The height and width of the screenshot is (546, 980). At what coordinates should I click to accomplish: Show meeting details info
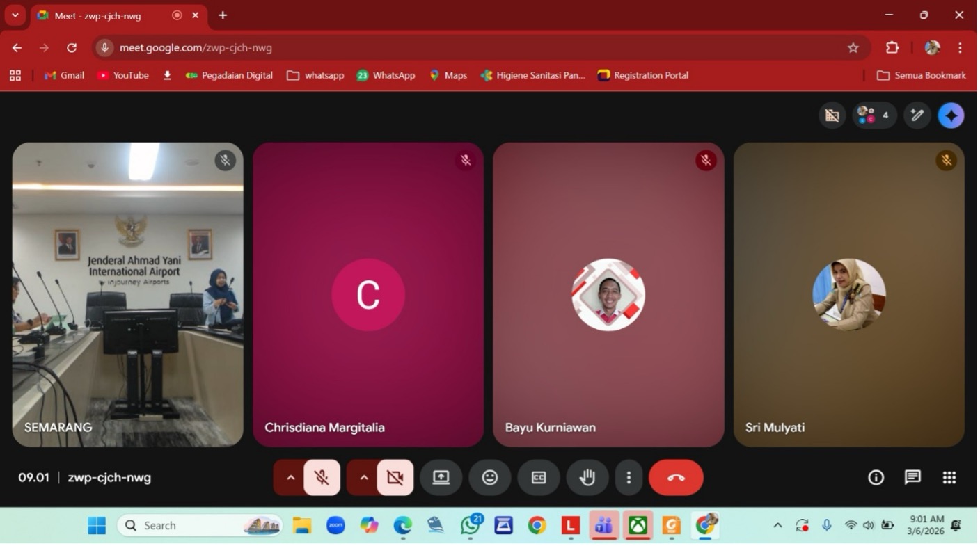tap(876, 478)
